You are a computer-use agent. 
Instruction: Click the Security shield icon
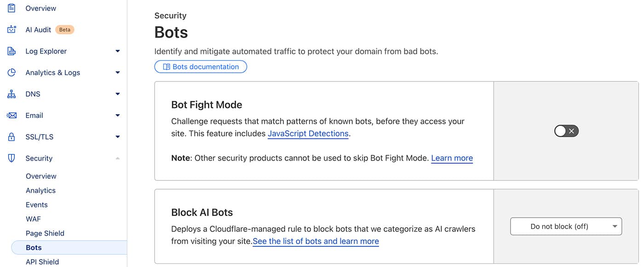click(11, 158)
